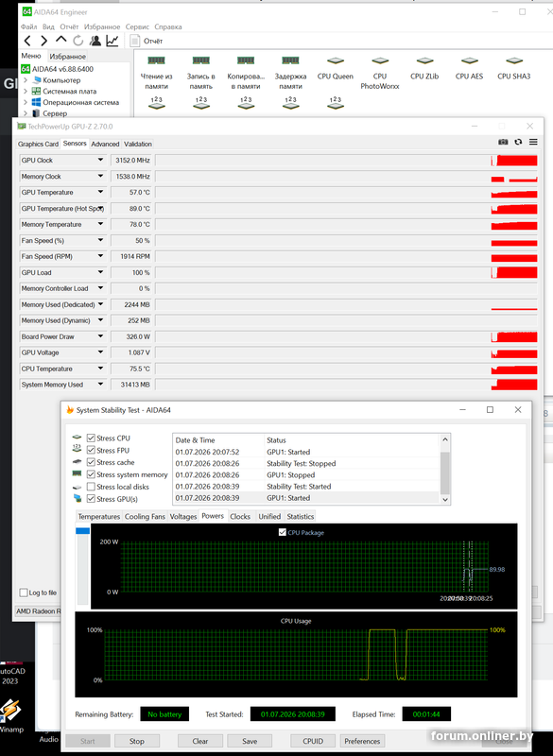Select AIDA64 v6.88.6400 tree root
Viewport: 553px width, 756px height.
pyautogui.click(x=58, y=69)
